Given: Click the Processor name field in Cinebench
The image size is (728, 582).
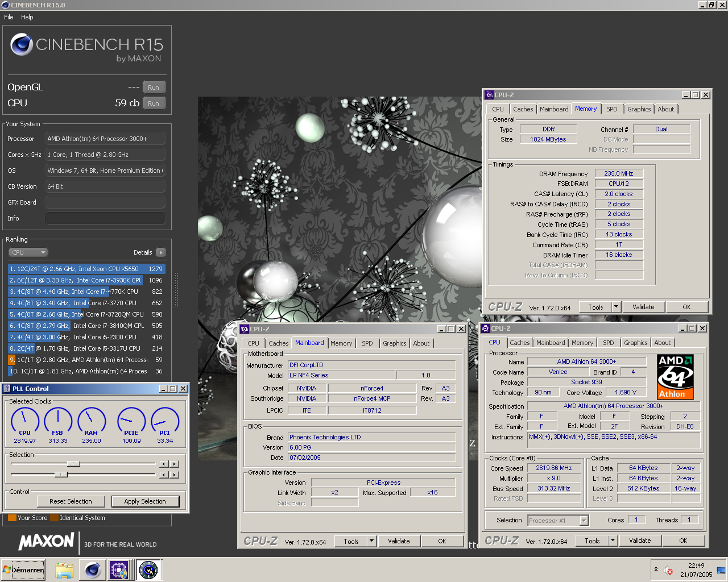Looking at the screenshot, I should coord(105,139).
